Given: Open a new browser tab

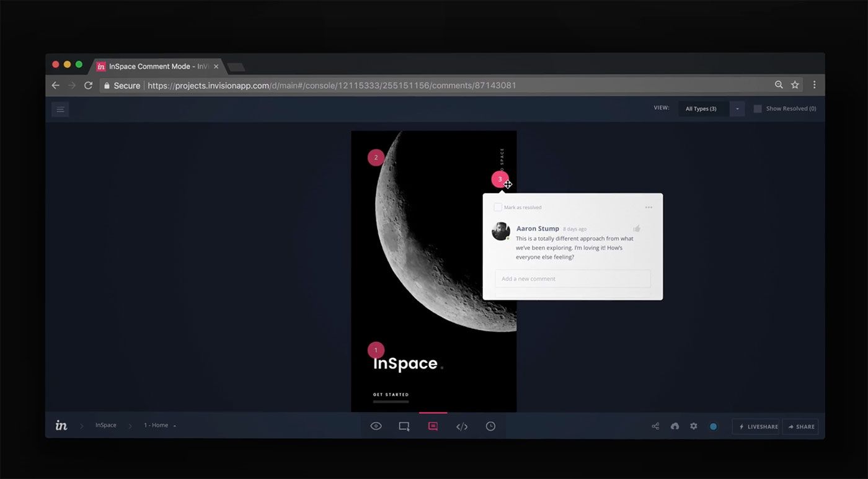Looking at the screenshot, I should pyautogui.click(x=236, y=67).
